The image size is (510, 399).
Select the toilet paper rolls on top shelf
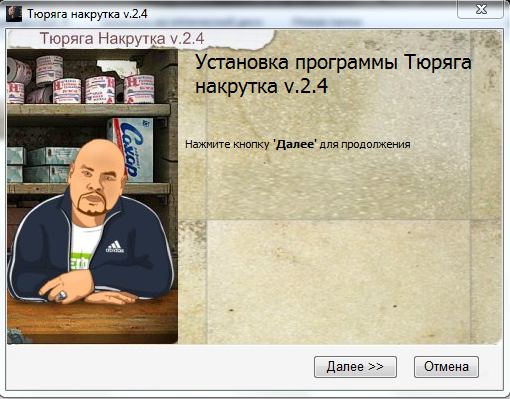(x=81, y=80)
